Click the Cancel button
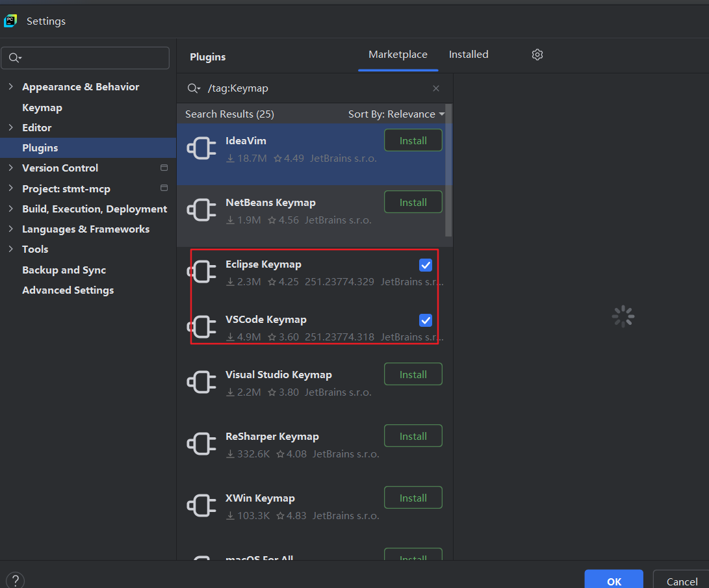The image size is (709, 588). click(682, 580)
